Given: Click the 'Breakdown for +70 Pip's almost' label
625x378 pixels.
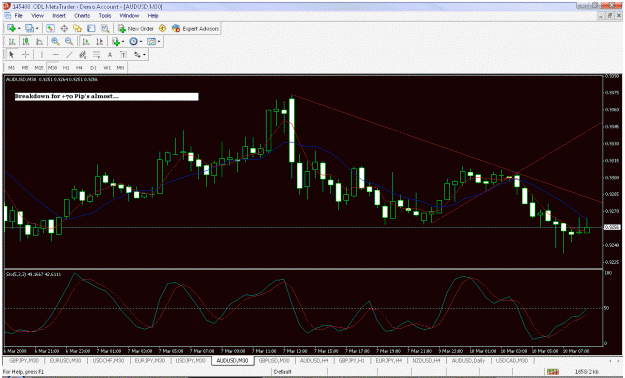Looking at the screenshot, I should point(106,96).
